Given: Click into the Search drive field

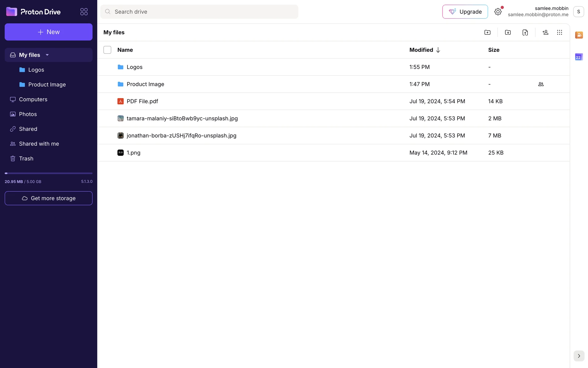Looking at the screenshot, I should pyautogui.click(x=199, y=12).
